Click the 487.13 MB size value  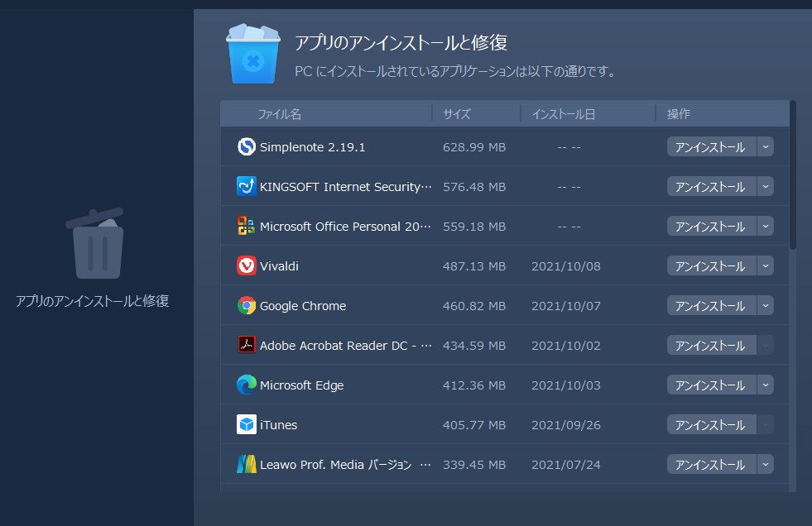click(x=473, y=265)
